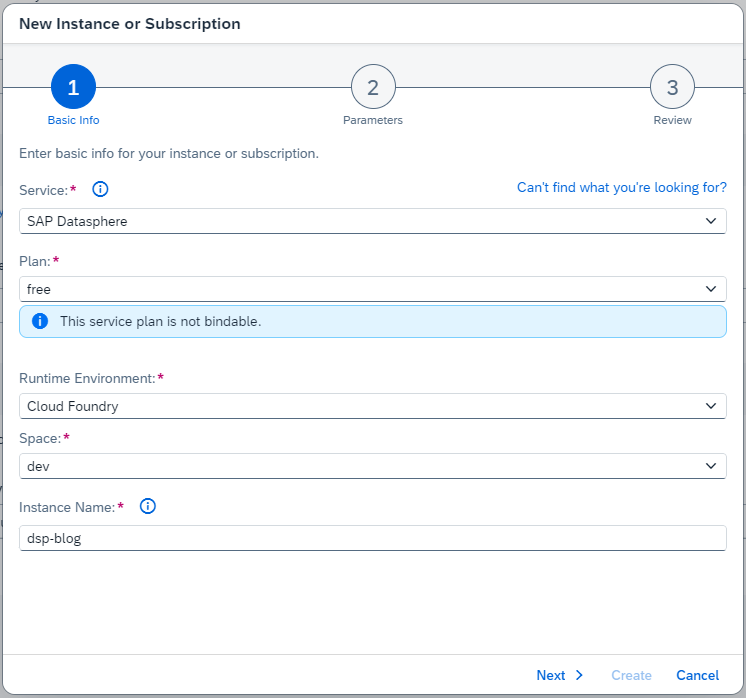Image resolution: width=746 pixels, height=698 pixels.
Task: Expand the Runtime Environment dropdown arrow
Action: click(x=711, y=406)
